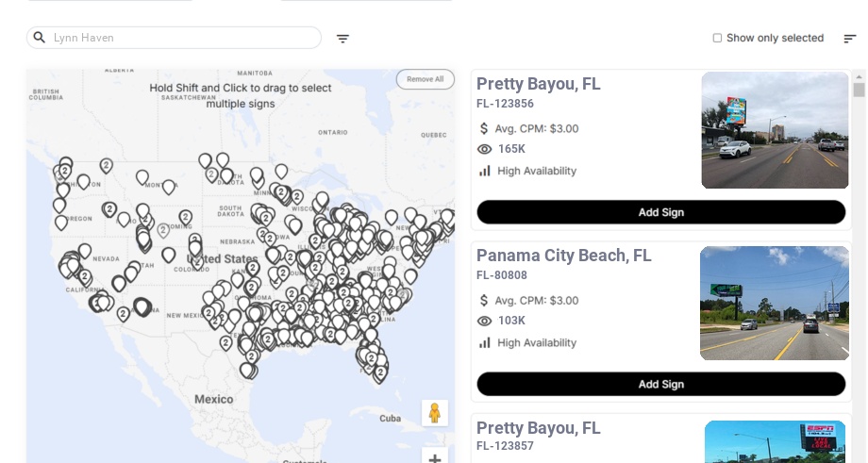Click the eye impressions icon showing 165K

[485, 149]
